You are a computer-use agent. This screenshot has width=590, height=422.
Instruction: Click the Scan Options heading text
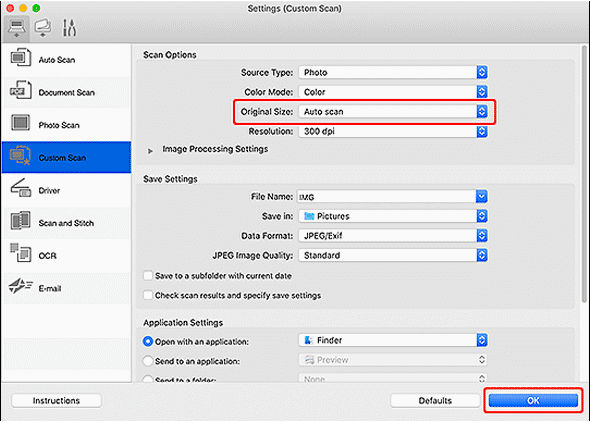pyautogui.click(x=170, y=55)
